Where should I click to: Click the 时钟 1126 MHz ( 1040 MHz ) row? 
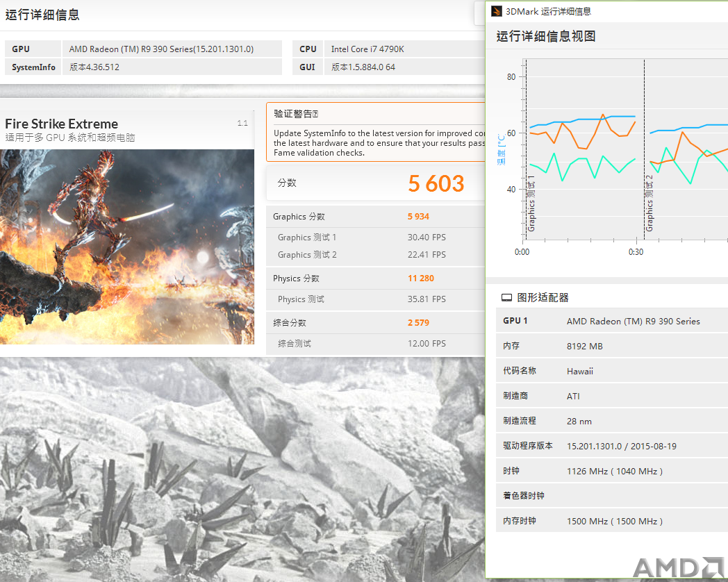pyautogui.click(x=612, y=471)
